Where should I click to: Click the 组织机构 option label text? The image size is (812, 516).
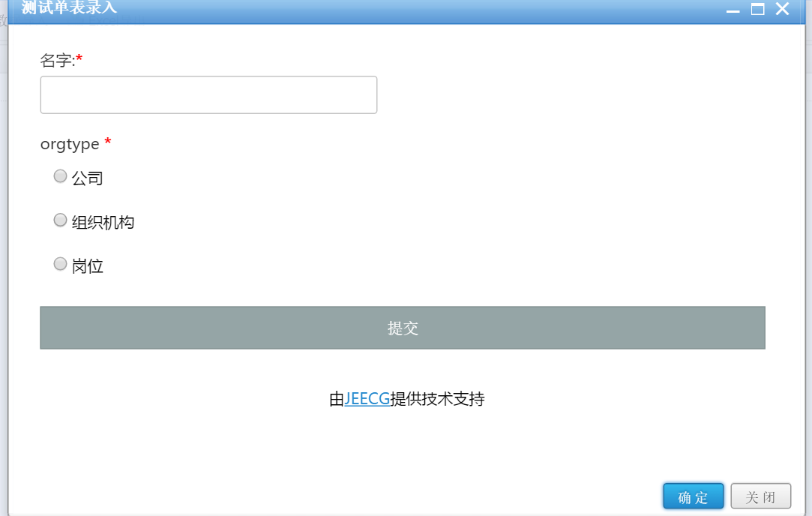(103, 222)
